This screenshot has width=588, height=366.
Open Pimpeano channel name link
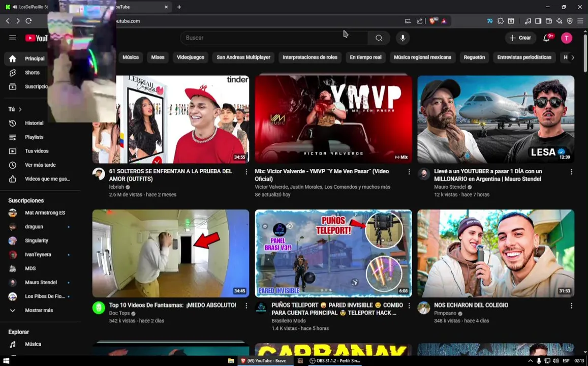tap(445, 313)
